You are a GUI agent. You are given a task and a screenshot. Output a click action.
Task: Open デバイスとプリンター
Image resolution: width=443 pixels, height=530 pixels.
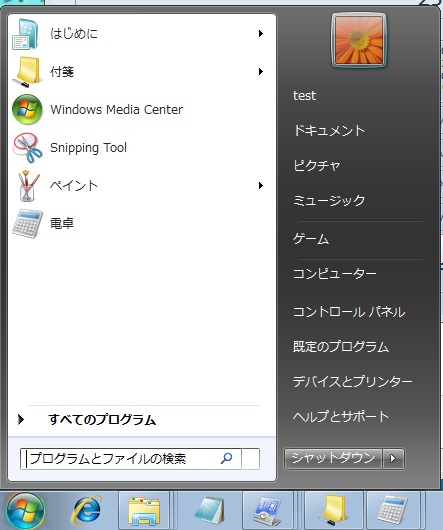[x=352, y=382]
